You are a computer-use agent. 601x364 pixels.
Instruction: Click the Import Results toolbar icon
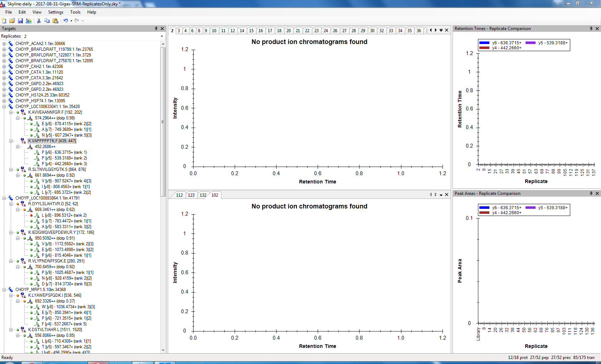coord(29,21)
